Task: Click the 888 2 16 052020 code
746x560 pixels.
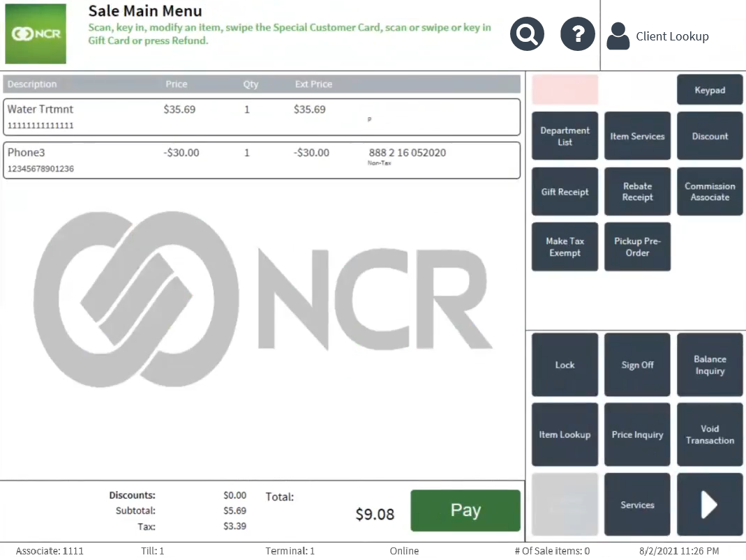Action: [x=408, y=153]
